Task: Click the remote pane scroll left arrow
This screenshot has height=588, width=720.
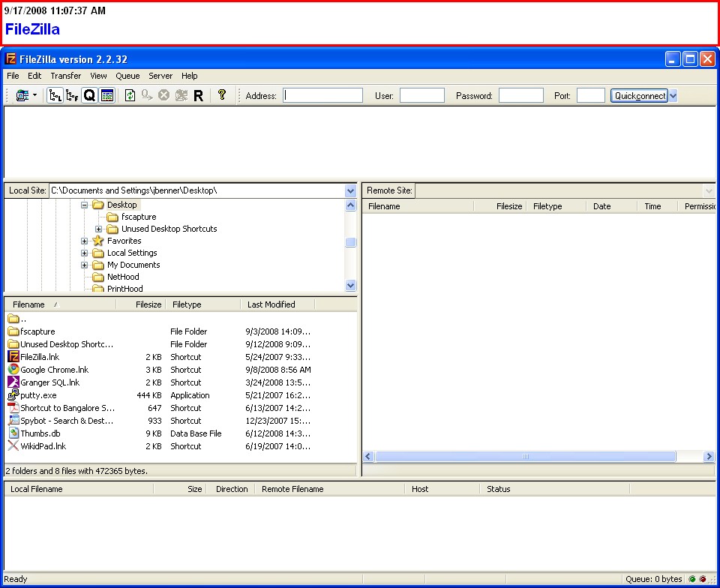Action: pos(367,456)
